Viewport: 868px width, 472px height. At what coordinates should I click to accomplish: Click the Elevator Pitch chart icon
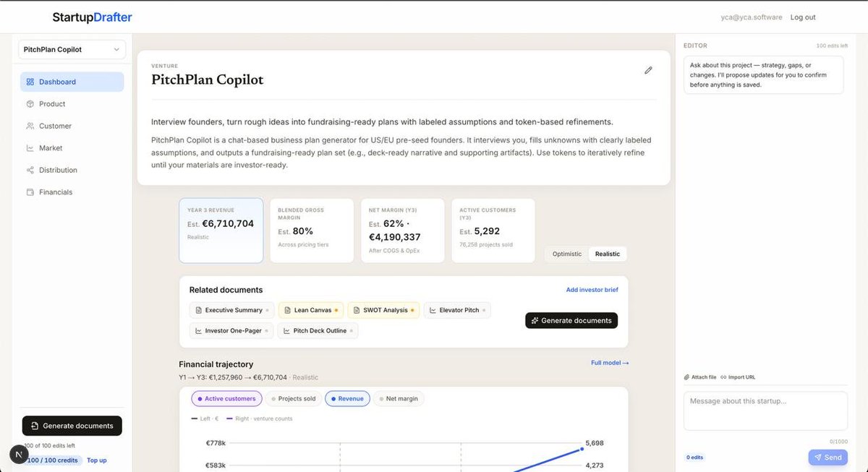[433, 310]
